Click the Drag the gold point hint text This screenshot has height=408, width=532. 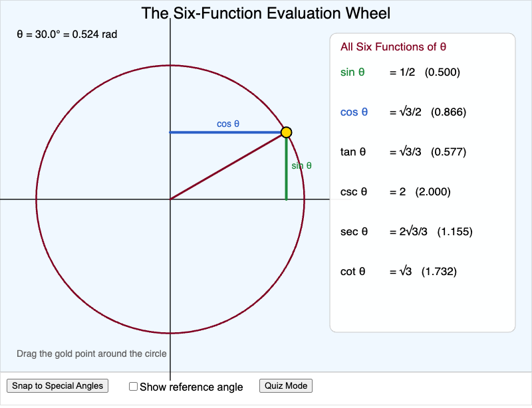(x=92, y=354)
